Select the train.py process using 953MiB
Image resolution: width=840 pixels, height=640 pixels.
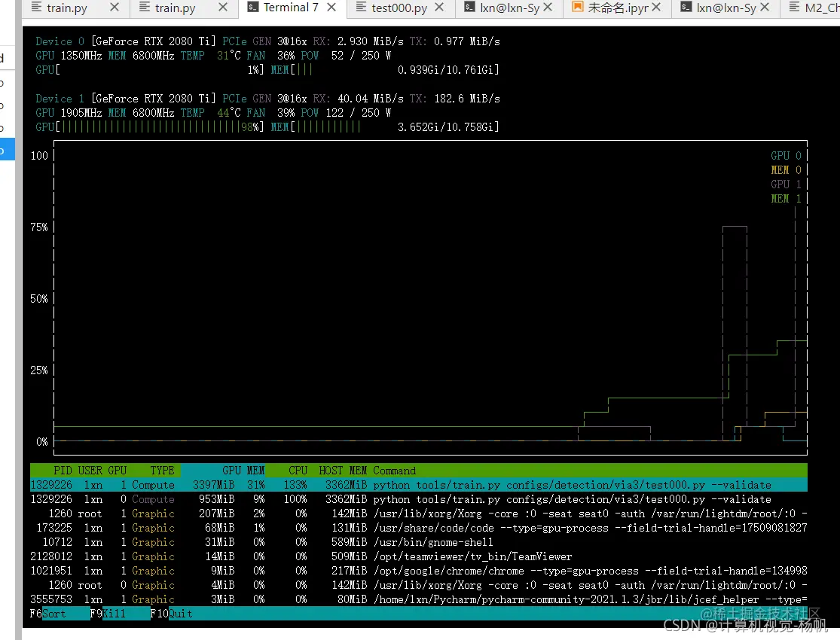(x=418, y=500)
